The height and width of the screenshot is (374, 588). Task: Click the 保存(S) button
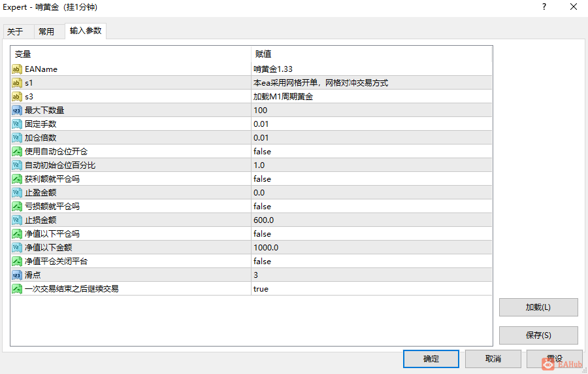538,335
